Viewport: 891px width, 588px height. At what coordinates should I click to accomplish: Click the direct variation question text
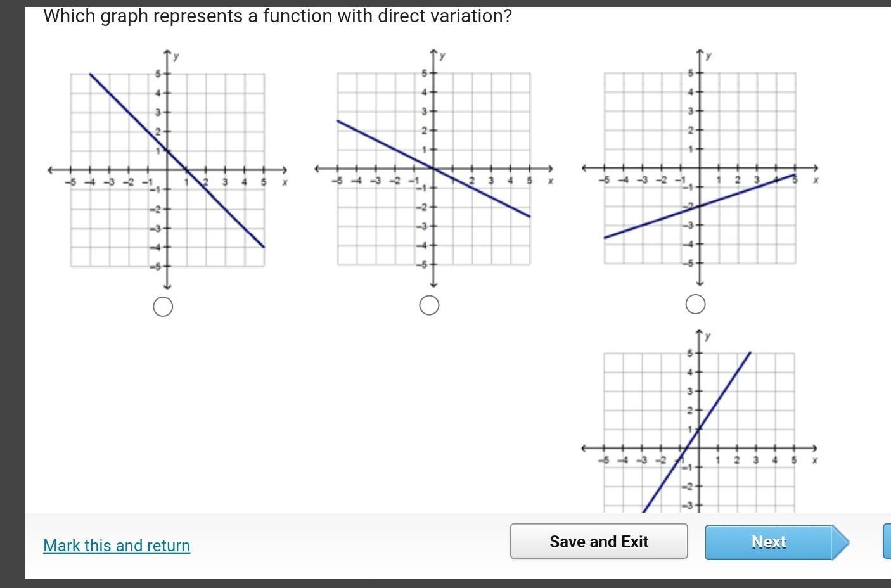(277, 16)
